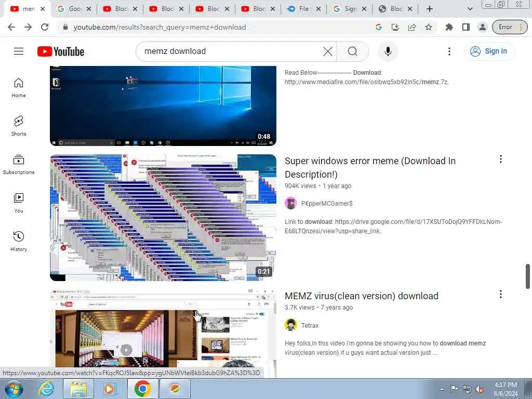Play the MEMZ clean version video thumbnail
Viewport: 532px width, 399px height.
(163, 333)
